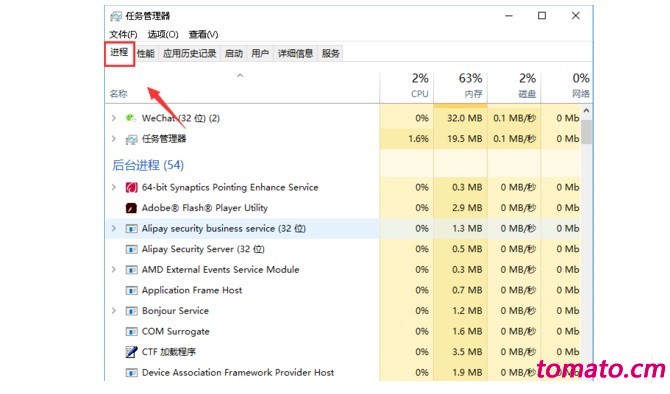Expand the WeChat (32 位) process group
670x394 pixels.
[x=114, y=118]
